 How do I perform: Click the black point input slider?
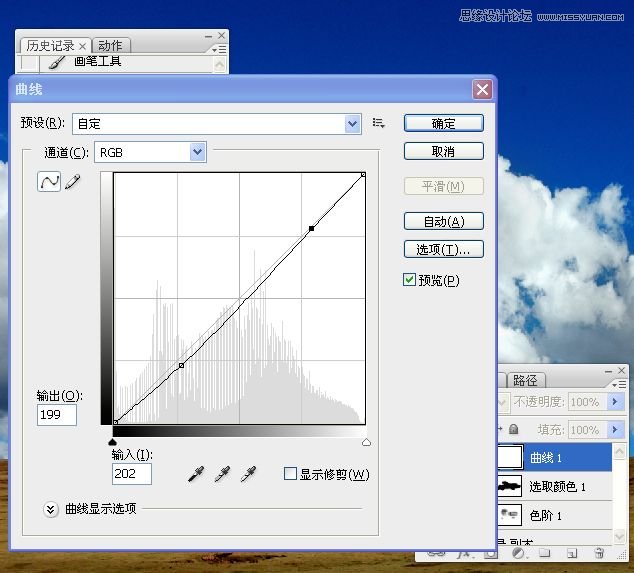tap(113, 442)
